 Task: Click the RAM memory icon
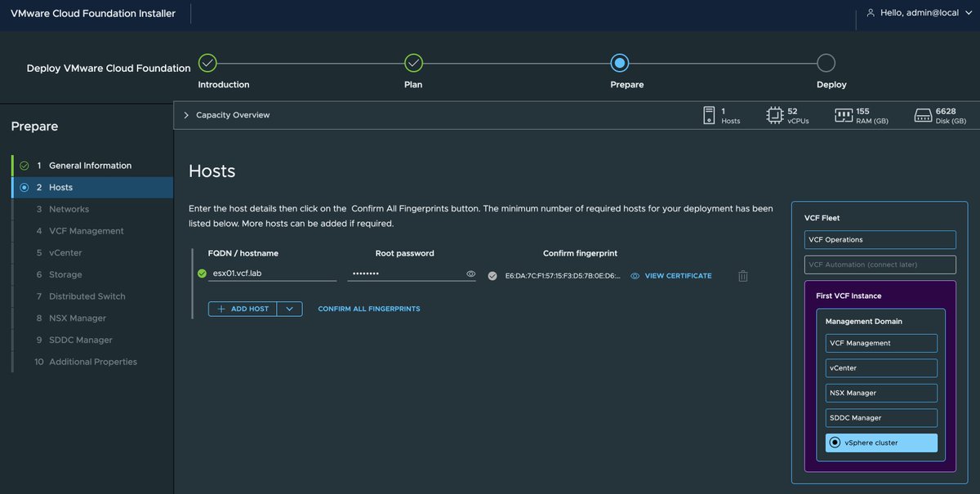click(844, 115)
